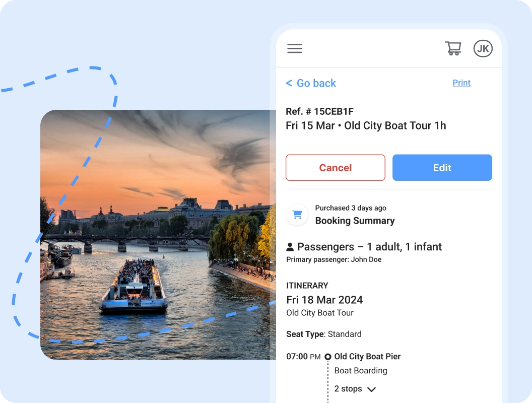Click the Seat Type Standard text
Screen dimensions: 532x403
click(x=323, y=334)
